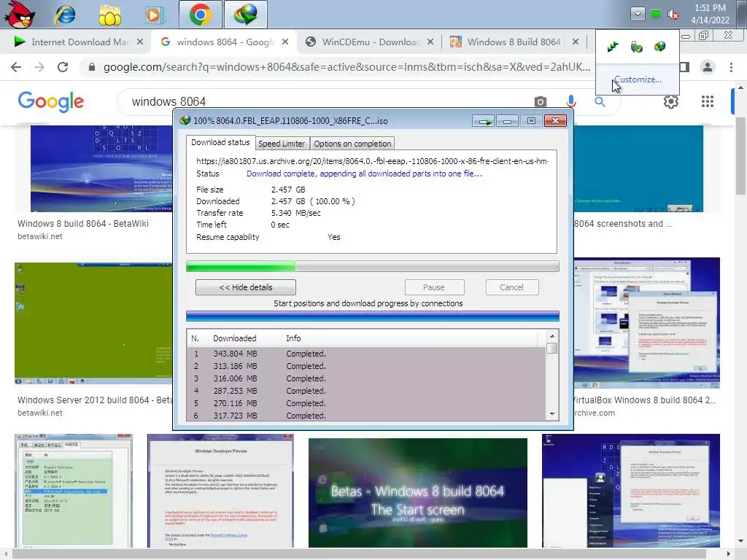Click the page vertical scrollbar thumb
This screenshot has height=560, width=747.
pos(740,155)
